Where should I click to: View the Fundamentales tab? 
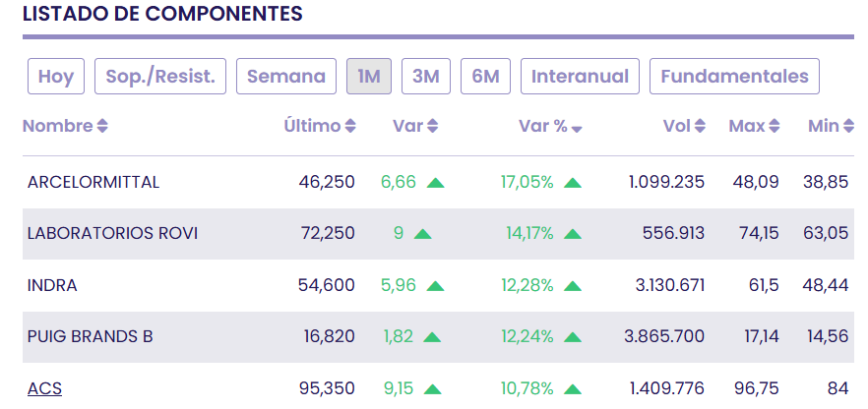[734, 77]
